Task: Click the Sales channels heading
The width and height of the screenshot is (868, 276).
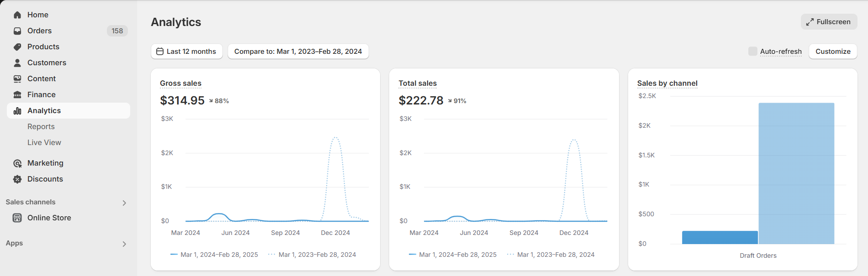Action: pos(31,202)
